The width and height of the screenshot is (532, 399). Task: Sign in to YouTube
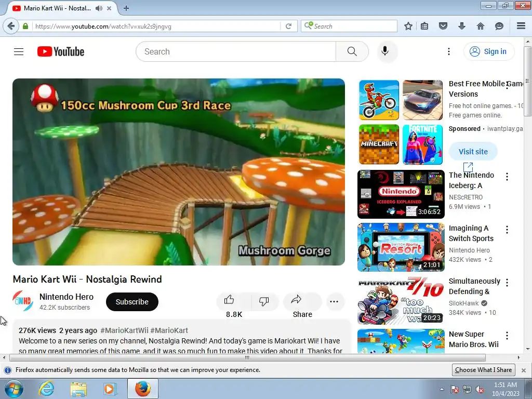point(488,51)
